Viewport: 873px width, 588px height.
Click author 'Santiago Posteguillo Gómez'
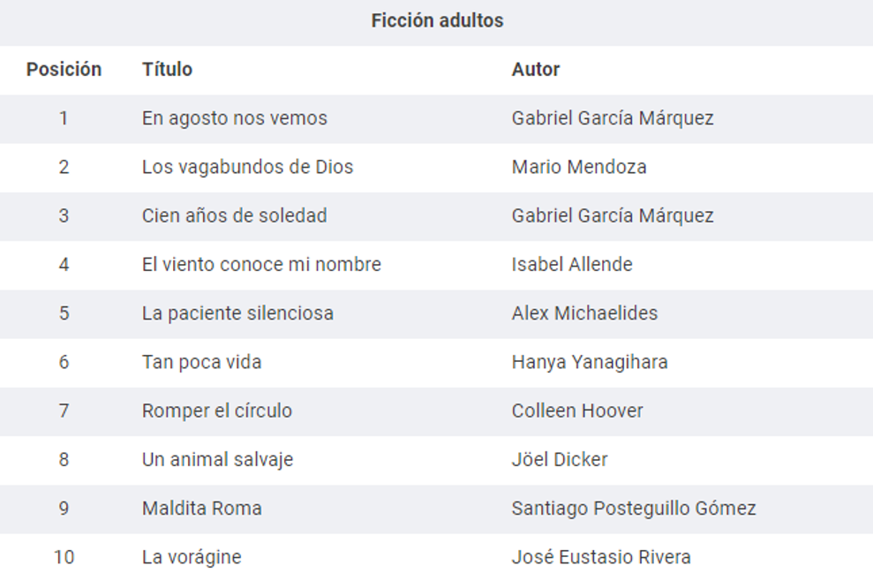pyautogui.click(x=633, y=509)
